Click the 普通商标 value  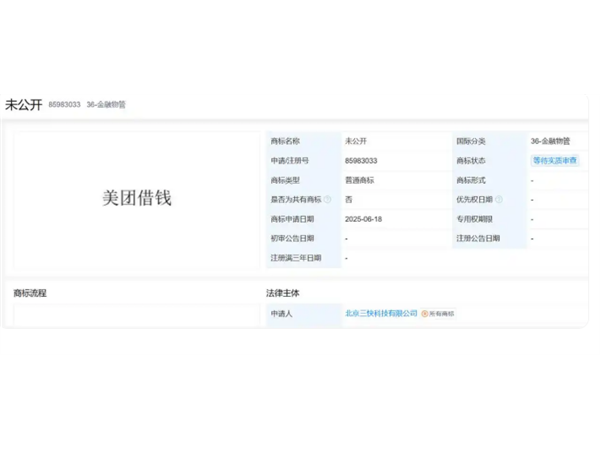(x=359, y=180)
